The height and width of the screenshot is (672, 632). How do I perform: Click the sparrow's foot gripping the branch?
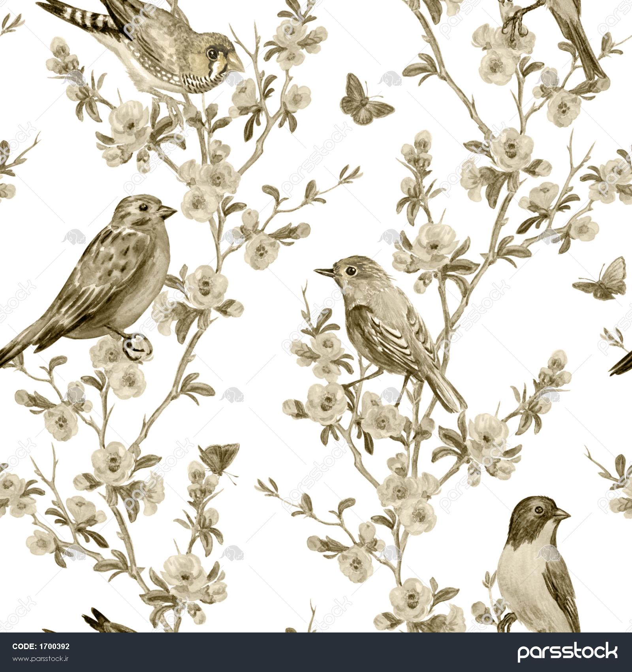(x=137, y=345)
